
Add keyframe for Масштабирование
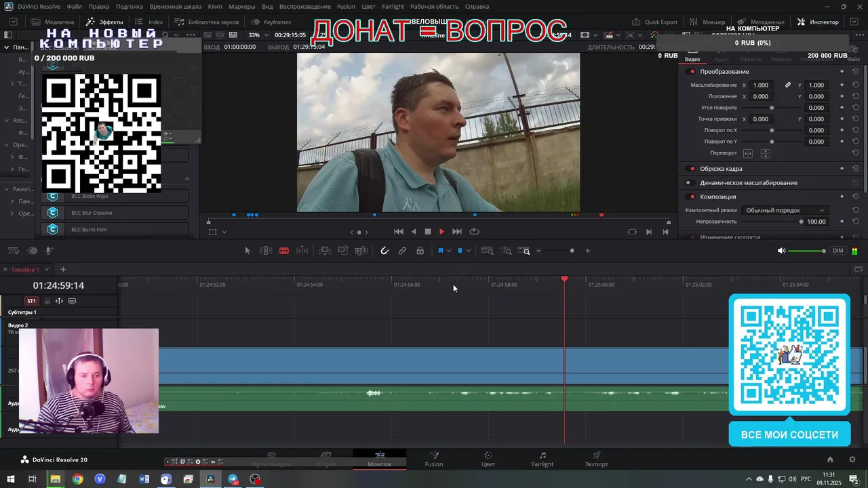[842, 85]
